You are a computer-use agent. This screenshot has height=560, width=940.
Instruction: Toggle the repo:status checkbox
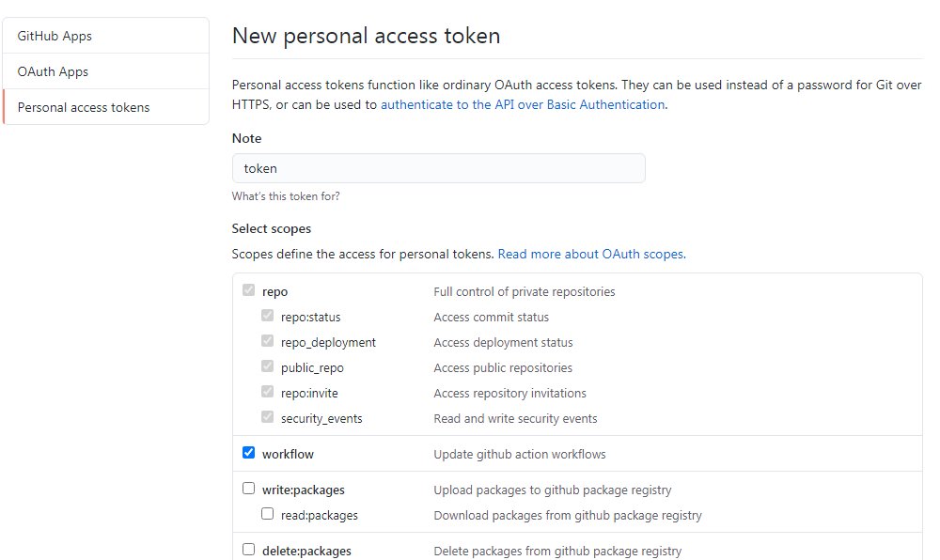(x=267, y=316)
